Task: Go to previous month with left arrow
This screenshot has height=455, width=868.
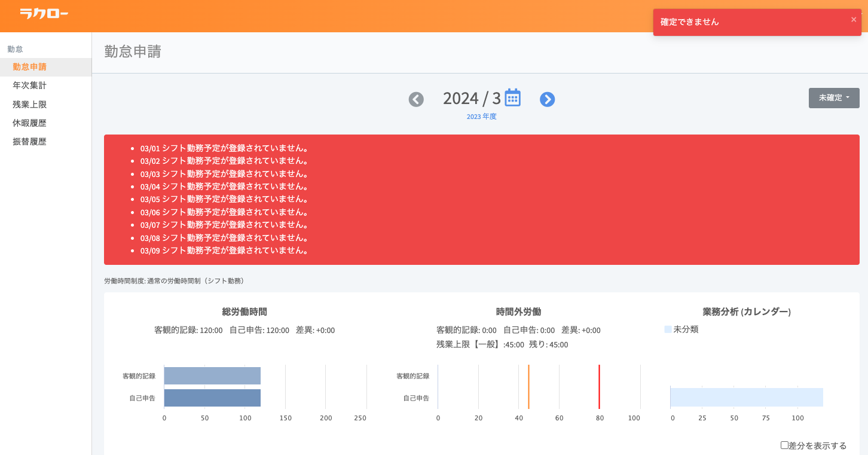Action: point(416,99)
